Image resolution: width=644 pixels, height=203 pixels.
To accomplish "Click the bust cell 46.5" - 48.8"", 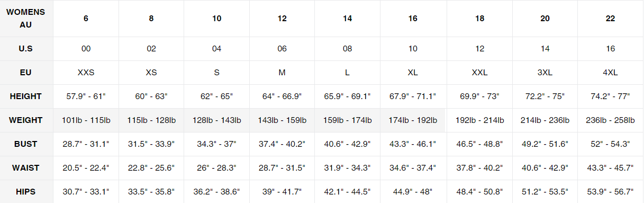I will 479,144.
